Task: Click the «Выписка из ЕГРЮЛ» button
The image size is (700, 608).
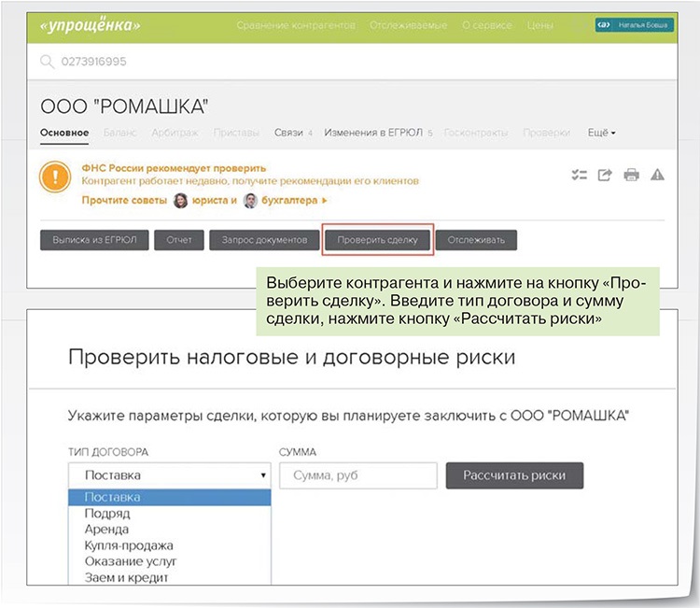Action: [94, 240]
